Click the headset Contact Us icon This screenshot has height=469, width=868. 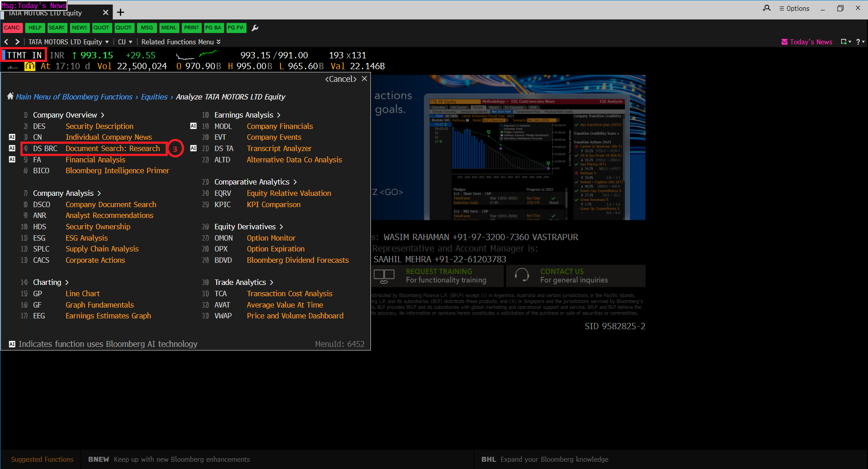point(522,275)
